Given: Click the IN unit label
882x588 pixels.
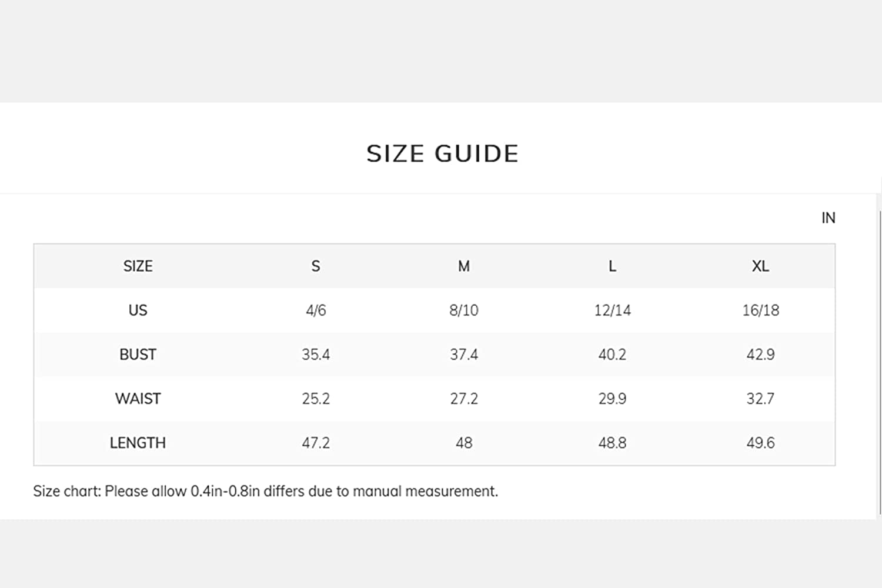Looking at the screenshot, I should 828,218.
